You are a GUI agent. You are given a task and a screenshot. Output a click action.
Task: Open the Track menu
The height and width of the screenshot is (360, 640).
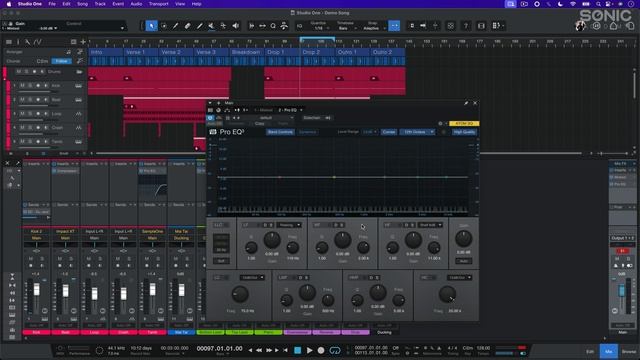100,4
